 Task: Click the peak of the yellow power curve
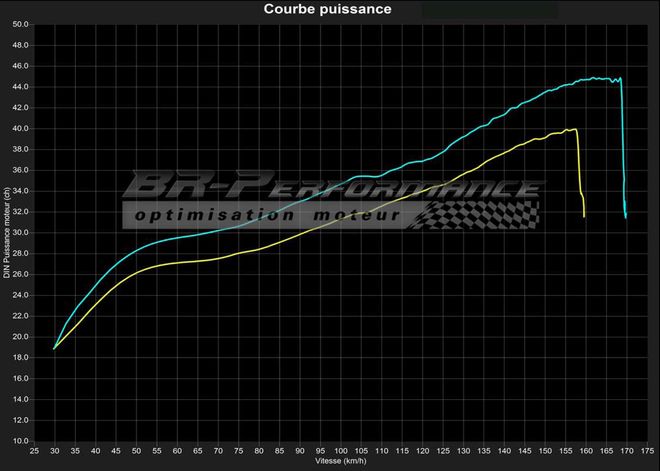click(x=572, y=129)
